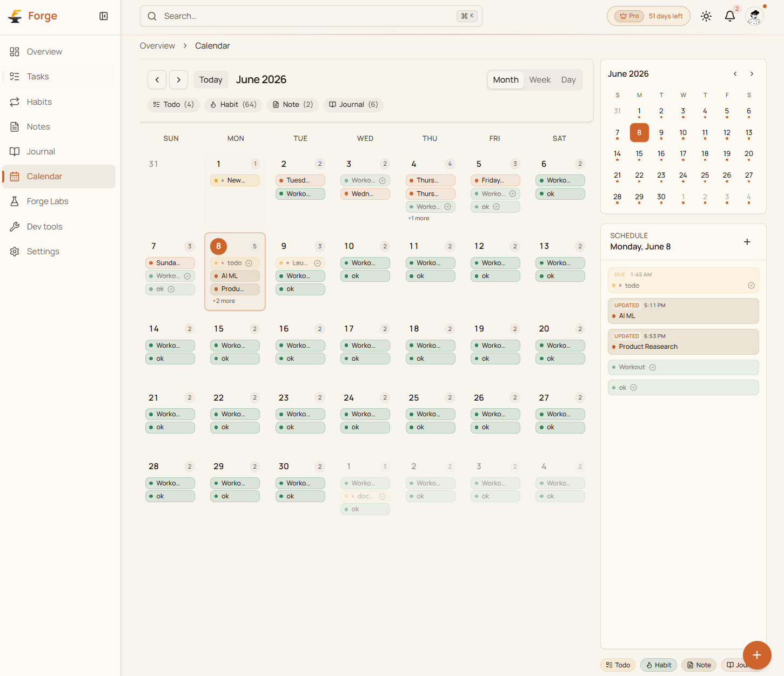Open Tasks from the sidebar

[59, 77]
